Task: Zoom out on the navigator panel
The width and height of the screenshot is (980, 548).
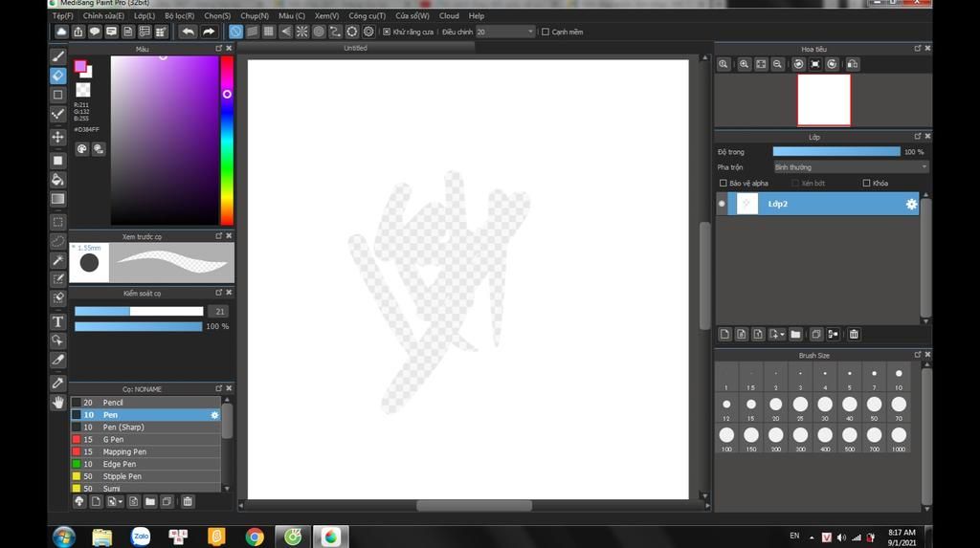Action: pyautogui.click(x=777, y=64)
